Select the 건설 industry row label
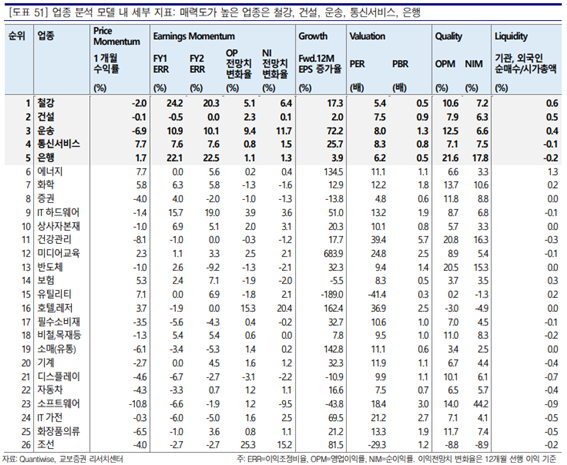Screen dimensions: 567x465 click(x=46, y=117)
